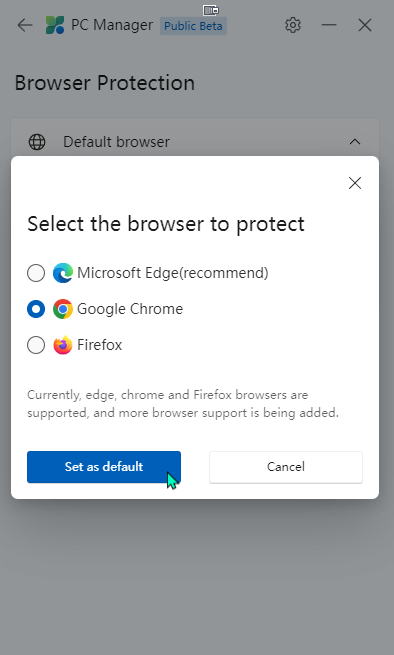Click the toolbar mode icon at the top center
This screenshot has height=655, width=394.
[x=211, y=10]
